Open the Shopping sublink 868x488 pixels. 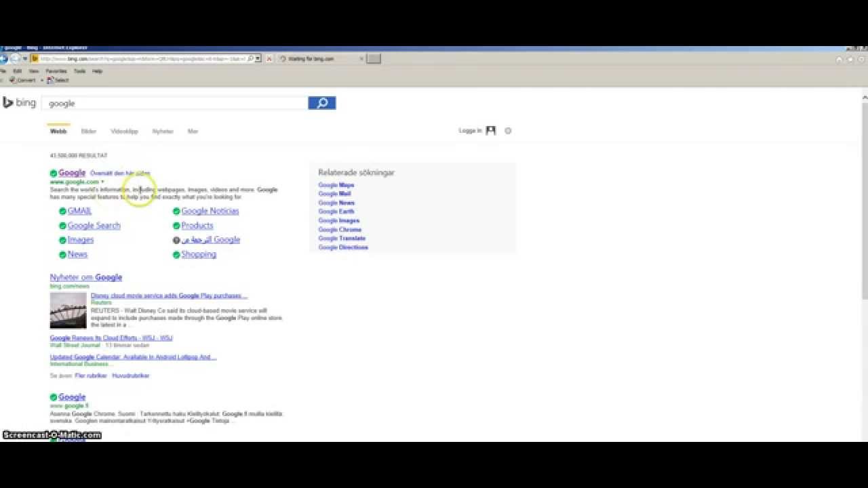pos(199,255)
